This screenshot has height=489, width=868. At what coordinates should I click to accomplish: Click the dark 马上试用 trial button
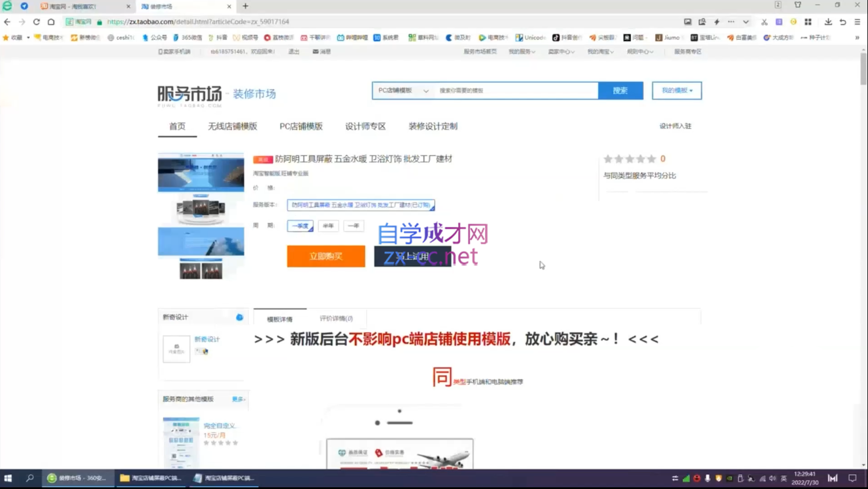413,256
